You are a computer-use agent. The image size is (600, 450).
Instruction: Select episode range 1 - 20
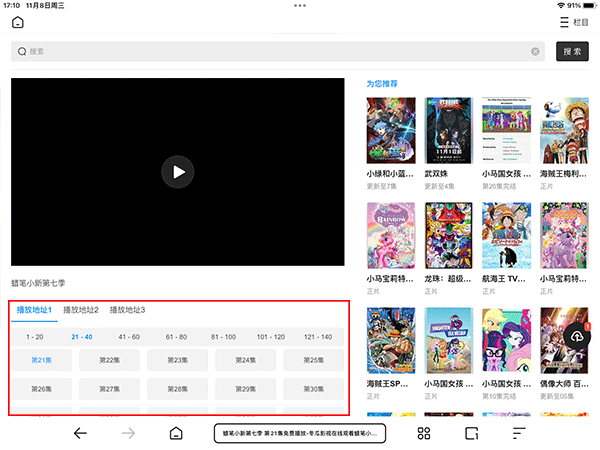[35, 337]
